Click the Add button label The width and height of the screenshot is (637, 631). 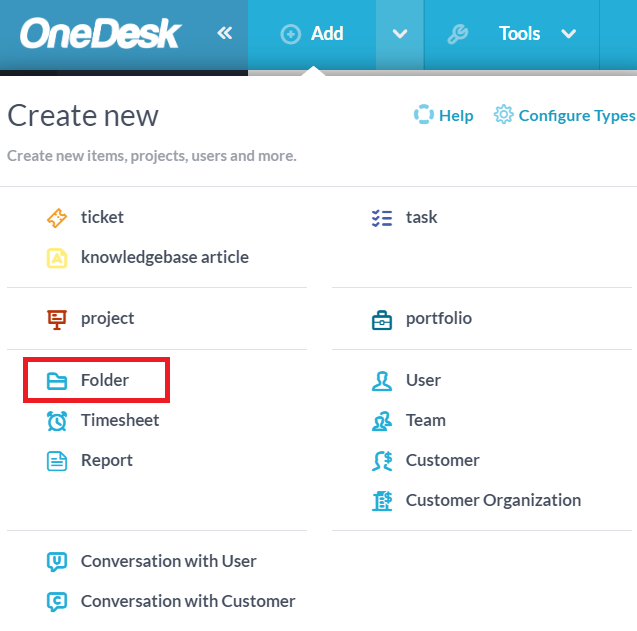tap(327, 34)
